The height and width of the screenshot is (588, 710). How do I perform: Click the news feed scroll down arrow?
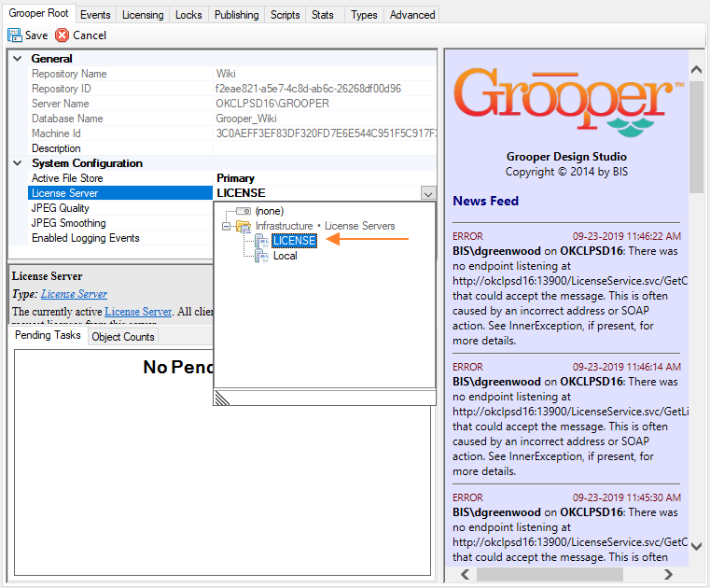696,547
